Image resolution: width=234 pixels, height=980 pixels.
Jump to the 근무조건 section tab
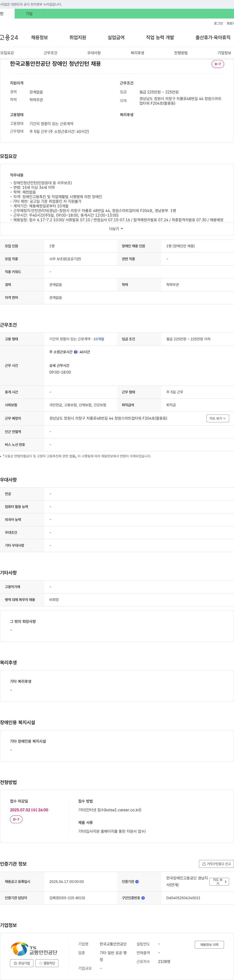click(x=50, y=53)
